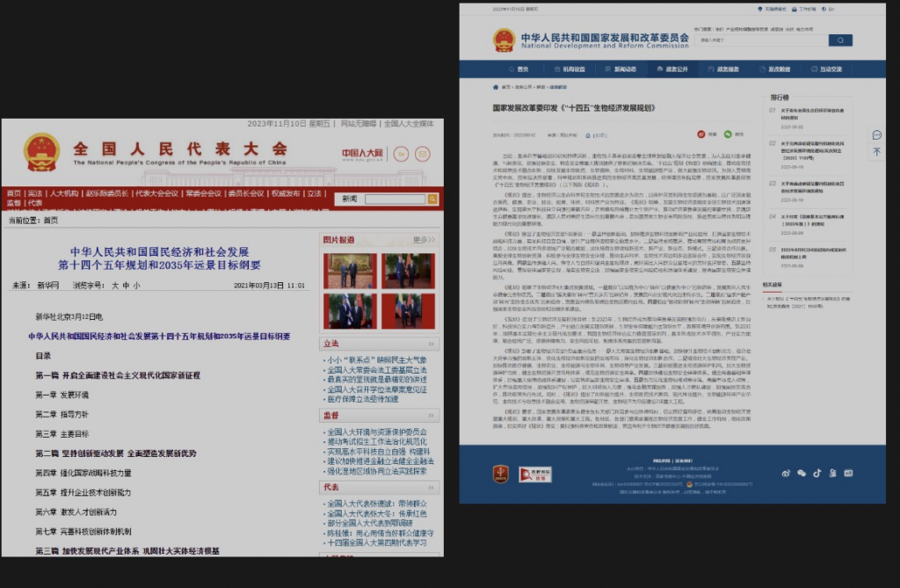The image size is (900, 588).
Task: Expand the 立法 section arrow
Action: 430,345
